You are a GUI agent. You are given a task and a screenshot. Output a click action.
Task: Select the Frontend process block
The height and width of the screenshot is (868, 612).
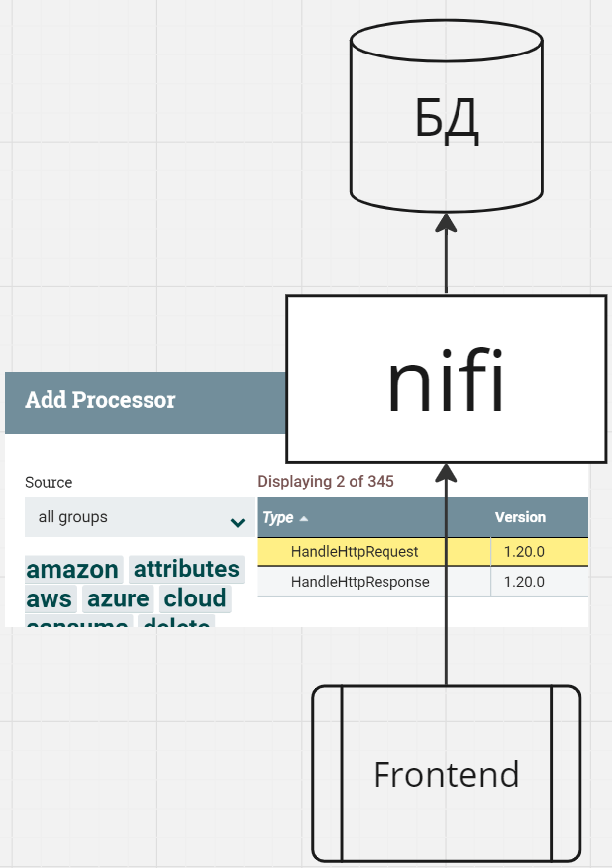446,773
